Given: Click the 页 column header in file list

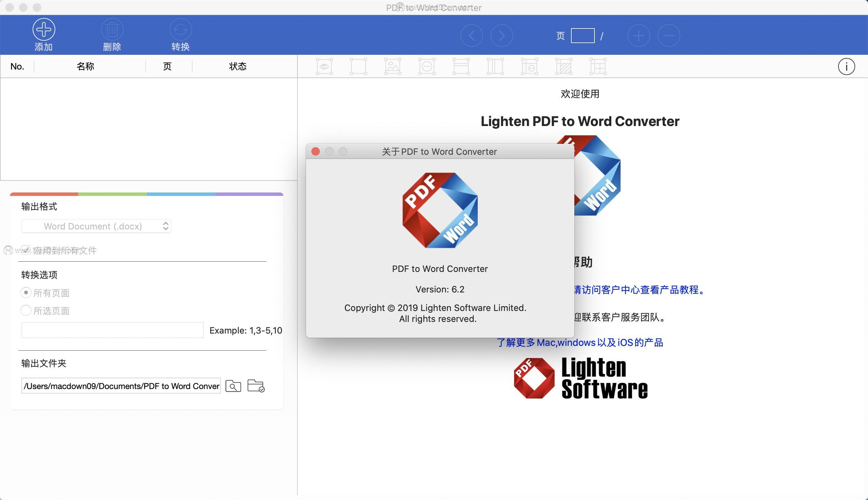Looking at the screenshot, I should click(x=167, y=66).
